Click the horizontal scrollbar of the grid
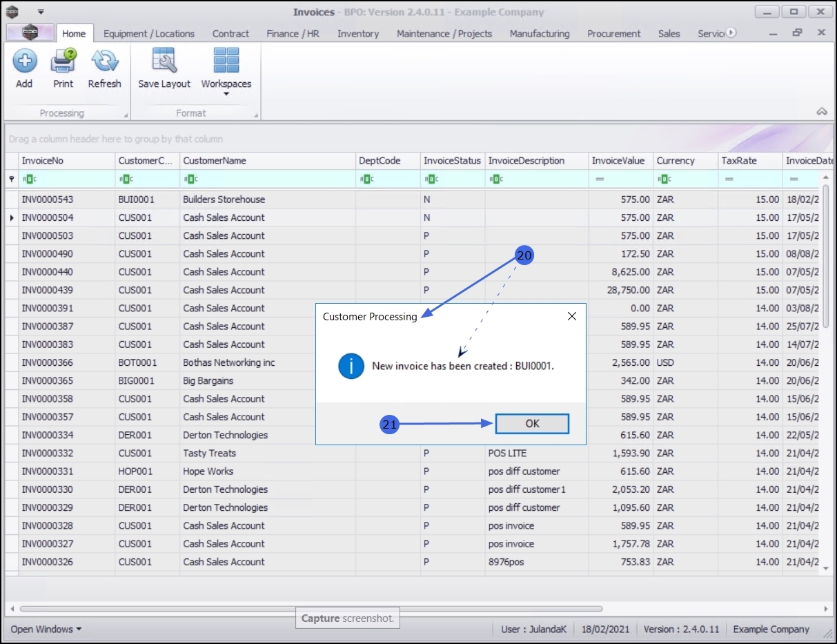The width and height of the screenshot is (837, 644). pyautogui.click(x=311, y=609)
